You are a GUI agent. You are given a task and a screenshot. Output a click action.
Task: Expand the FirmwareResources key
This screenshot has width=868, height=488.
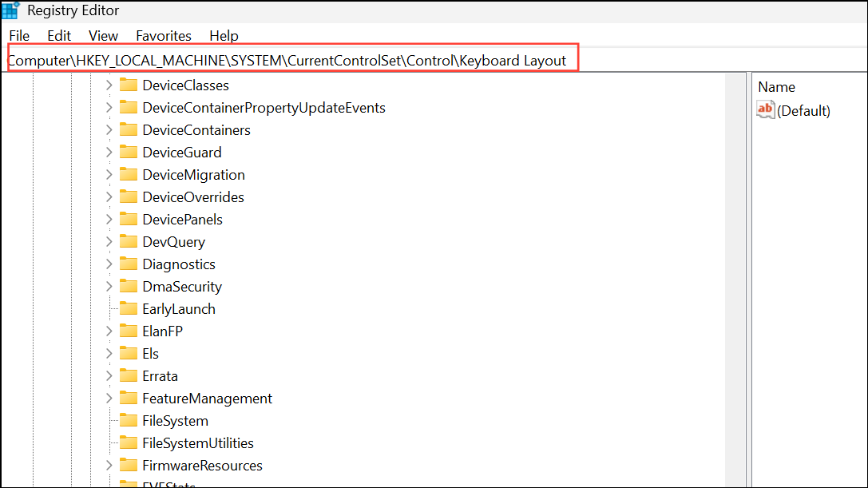point(109,466)
